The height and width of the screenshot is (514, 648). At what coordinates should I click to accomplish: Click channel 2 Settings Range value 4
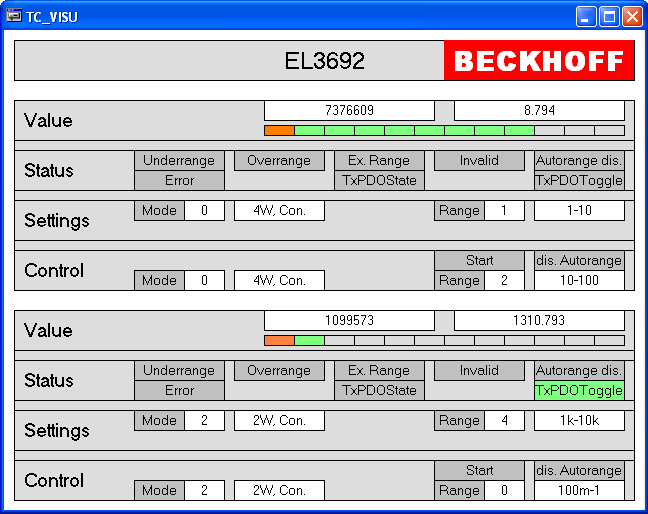tap(504, 421)
